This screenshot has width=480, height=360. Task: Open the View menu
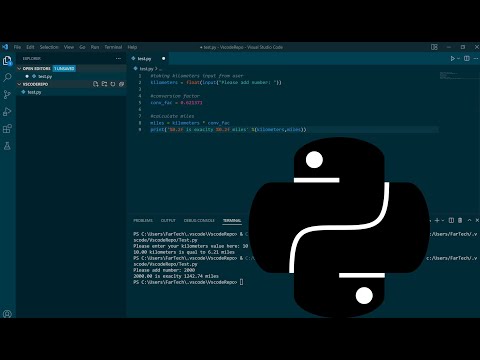tap(69, 47)
